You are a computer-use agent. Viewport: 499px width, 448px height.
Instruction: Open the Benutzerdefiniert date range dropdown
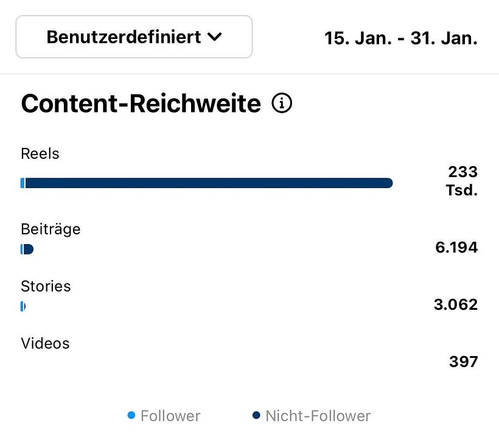pyautogui.click(x=134, y=37)
